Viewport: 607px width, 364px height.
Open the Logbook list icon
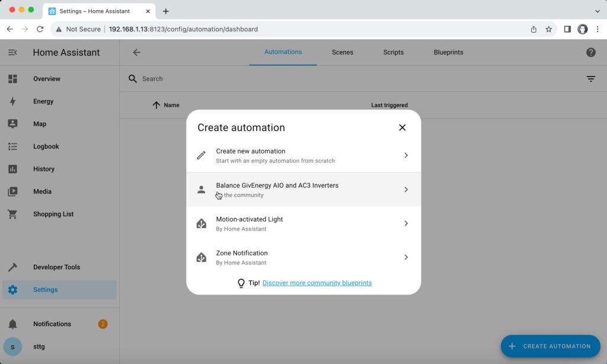point(12,146)
